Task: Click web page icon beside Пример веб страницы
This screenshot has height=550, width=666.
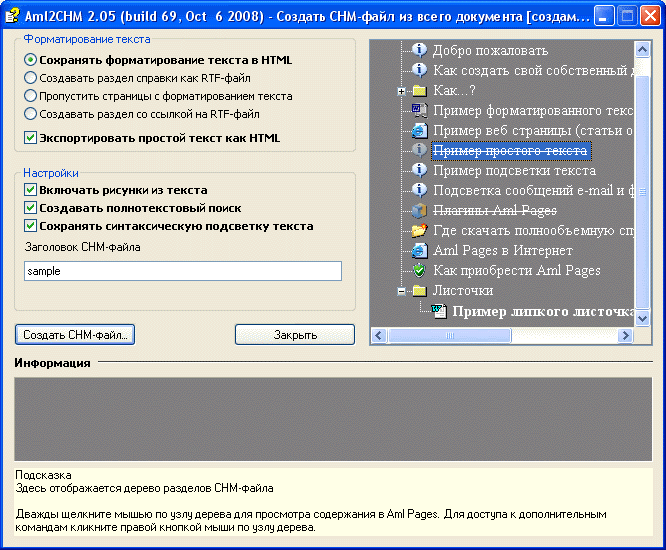Action: coord(419,130)
